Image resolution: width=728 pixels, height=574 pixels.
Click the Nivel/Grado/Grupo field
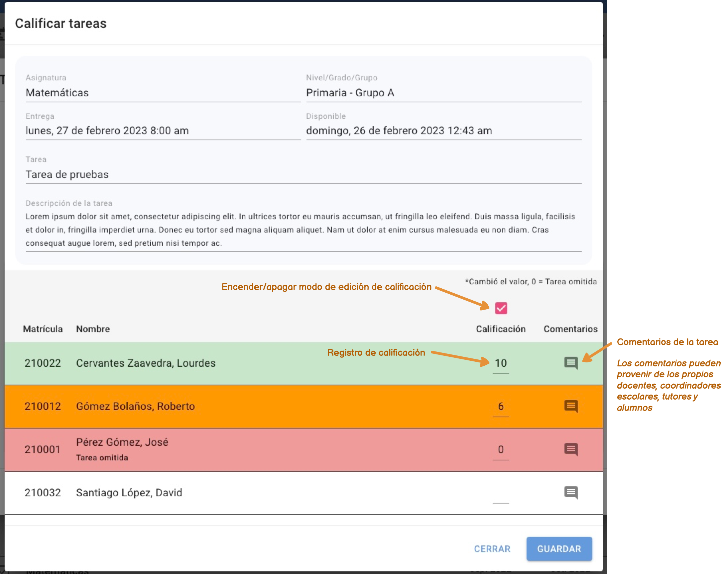pyautogui.click(x=443, y=93)
